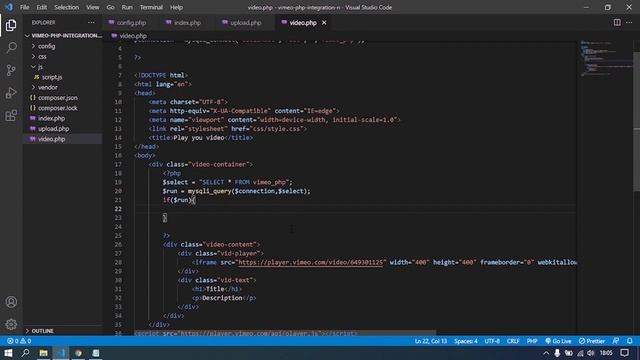The width and height of the screenshot is (640, 360).
Task: Switch to the config.php tab
Action: [131, 23]
